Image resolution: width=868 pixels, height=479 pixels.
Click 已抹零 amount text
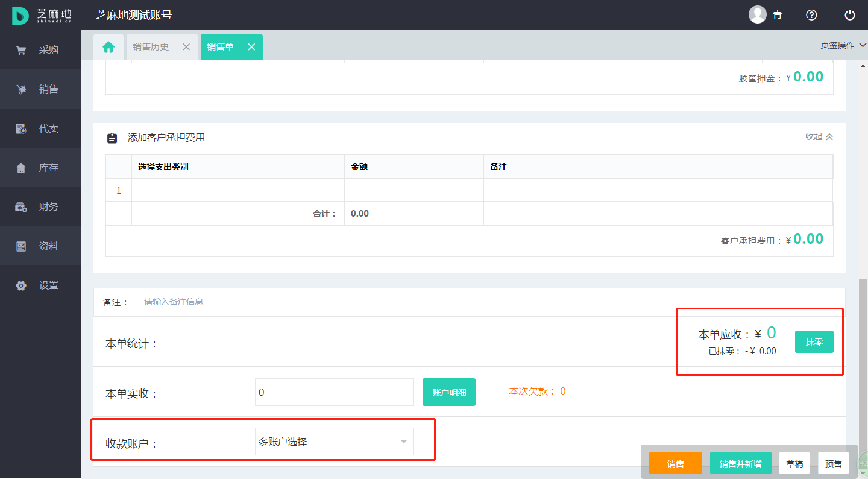click(743, 351)
